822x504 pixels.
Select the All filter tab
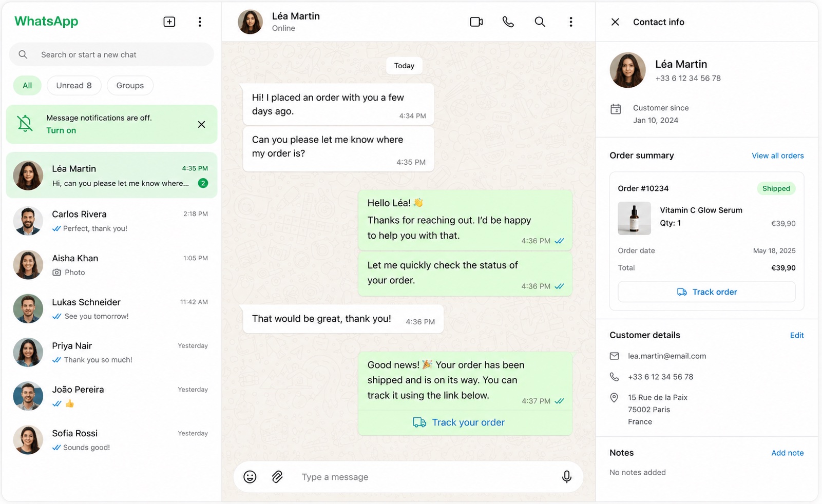coord(27,85)
